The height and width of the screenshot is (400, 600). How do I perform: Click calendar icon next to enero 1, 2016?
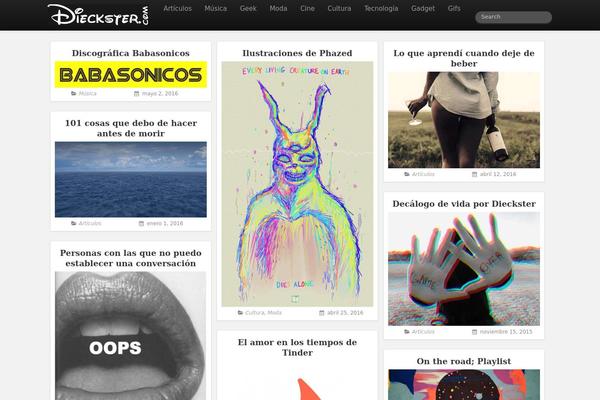point(141,224)
